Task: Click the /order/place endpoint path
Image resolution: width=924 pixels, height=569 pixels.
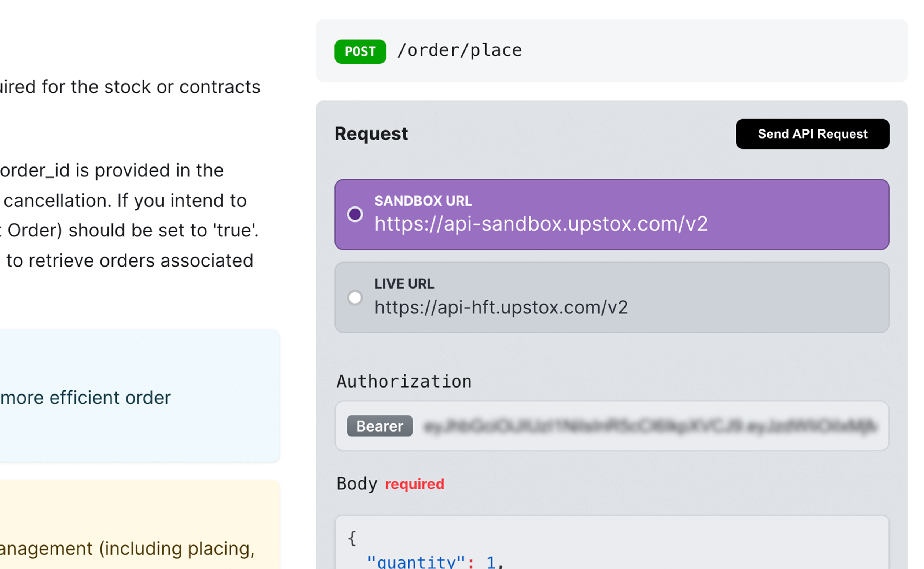Action: point(459,51)
